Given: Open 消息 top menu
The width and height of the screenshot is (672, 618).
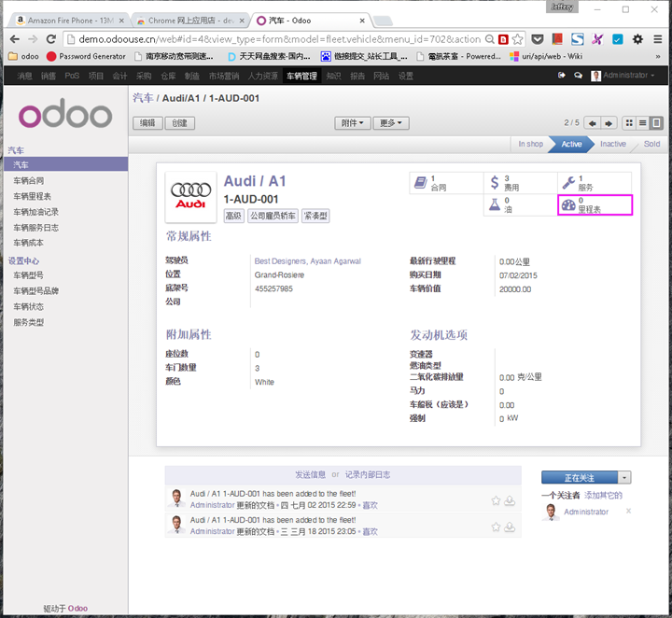Looking at the screenshot, I should click(x=24, y=76).
